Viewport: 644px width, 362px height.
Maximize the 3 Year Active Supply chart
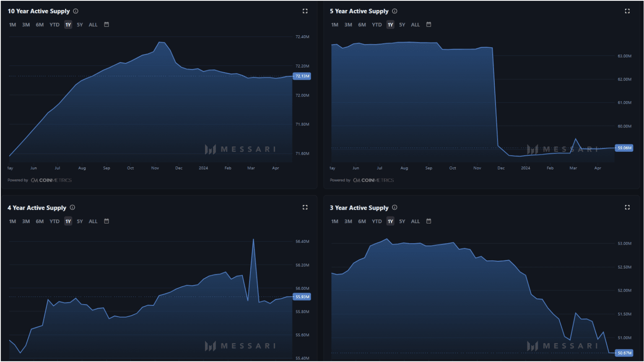coord(627,208)
